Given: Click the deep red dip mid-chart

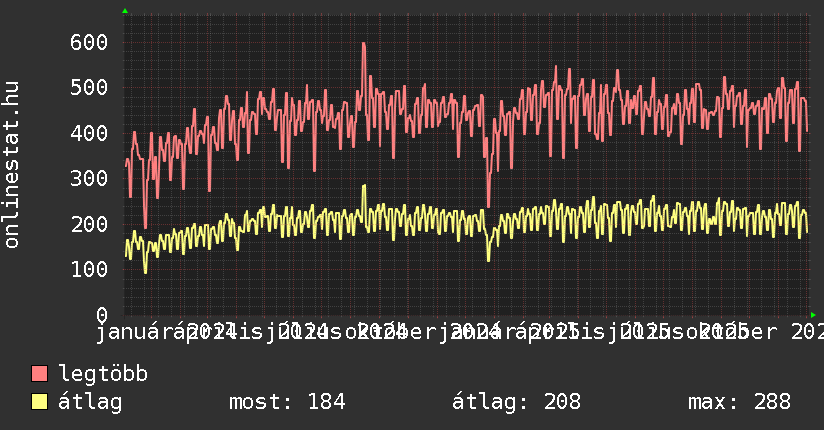Looking at the screenshot, I should click(488, 205).
